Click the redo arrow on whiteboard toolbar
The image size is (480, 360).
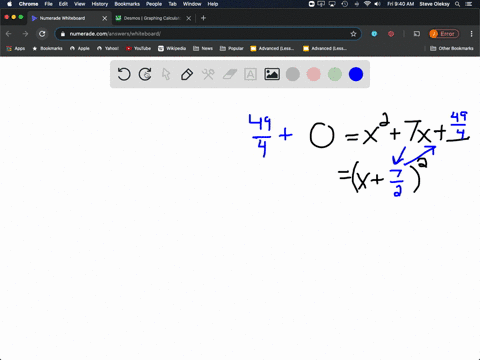(145, 74)
